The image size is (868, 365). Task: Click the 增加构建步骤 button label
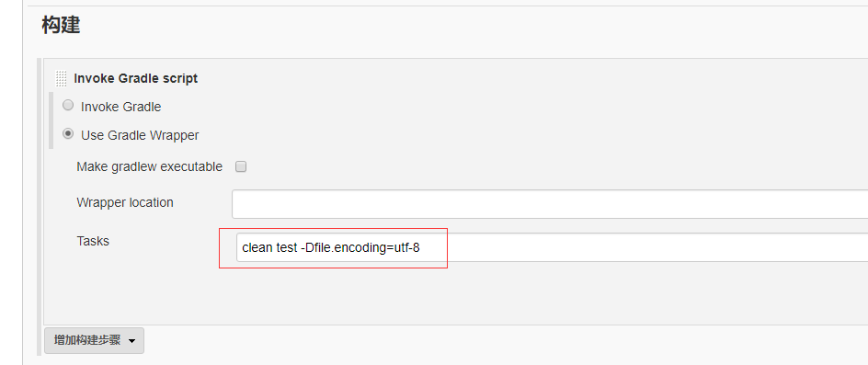click(87, 340)
